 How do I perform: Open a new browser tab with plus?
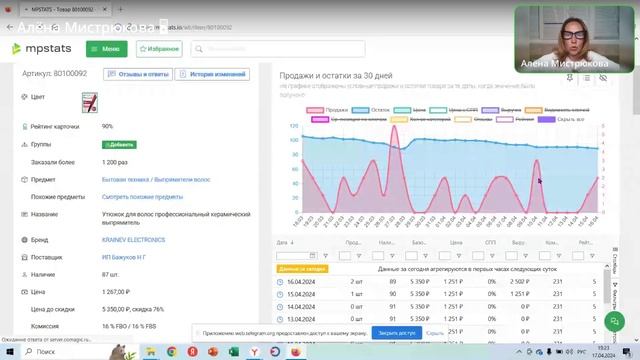(x=120, y=9)
